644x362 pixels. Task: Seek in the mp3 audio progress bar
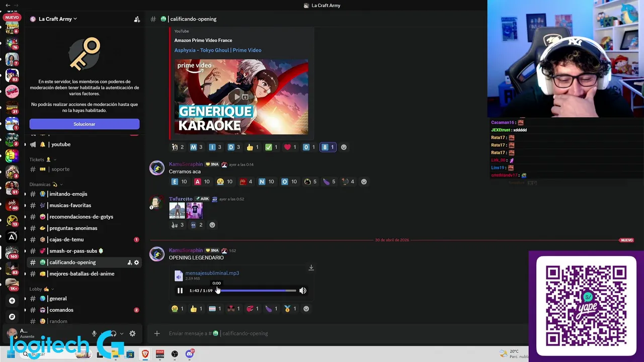(x=257, y=291)
